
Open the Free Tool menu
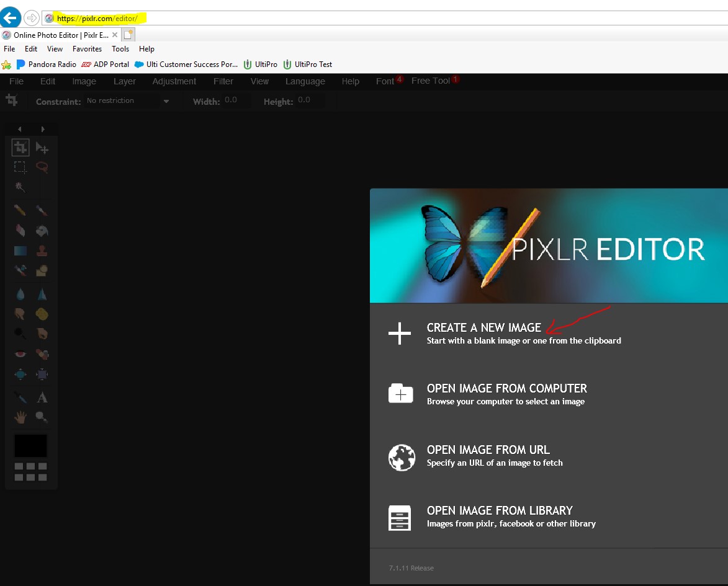(430, 81)
